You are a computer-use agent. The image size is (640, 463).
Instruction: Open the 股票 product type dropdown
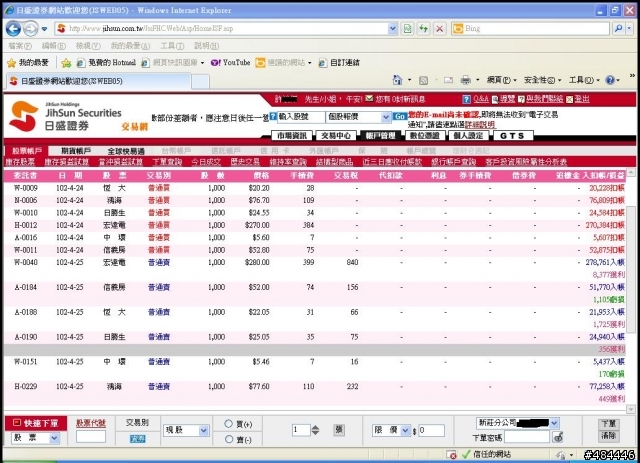point(36,438)
